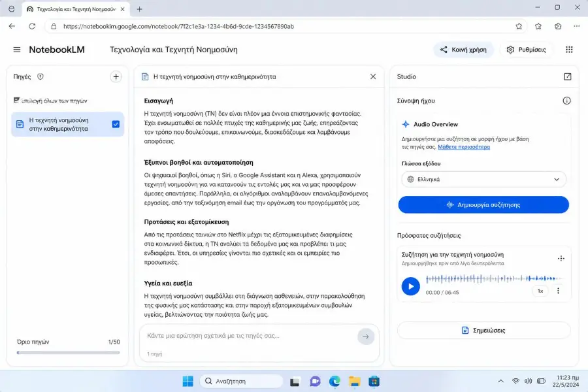The height and width of the screenshot is (392, 588).
Task: Click the notebook title Τεχνολογία και Τεχνητή Νοημοσύνη
Action: pyautogui.click(x=174, y=50)
